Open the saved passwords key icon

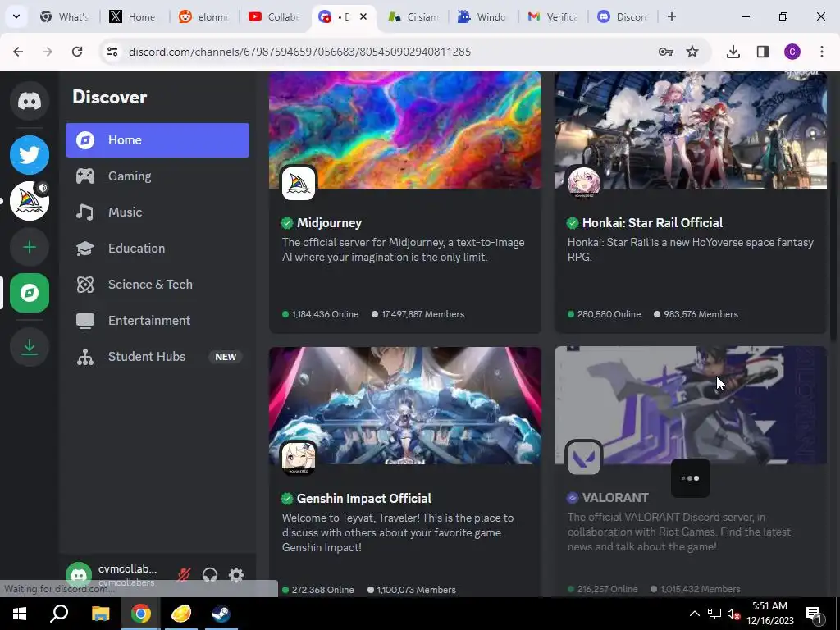(x=666, y=52)
